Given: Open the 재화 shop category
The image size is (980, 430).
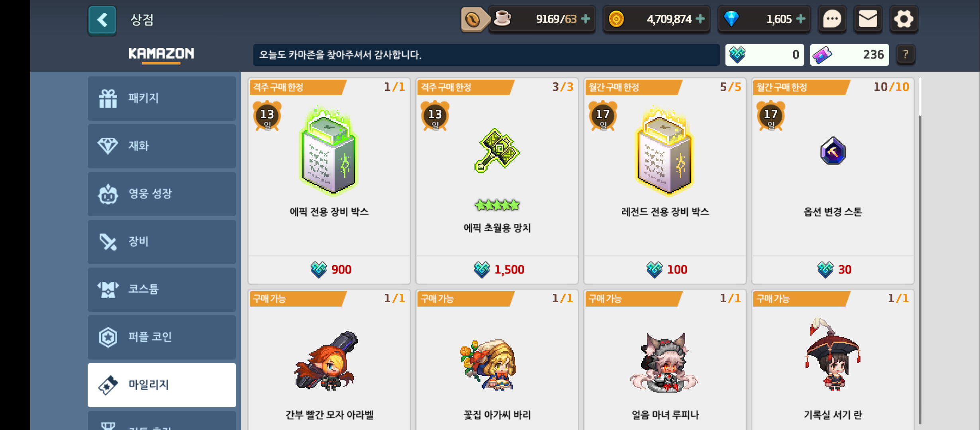Looking at the screenshot, I should coord(162,146).
